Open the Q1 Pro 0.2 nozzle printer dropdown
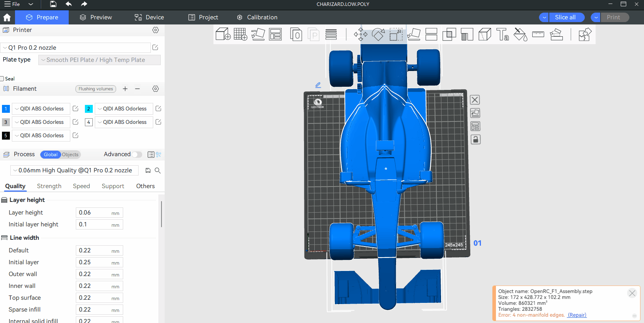Image resolution: width=644 pixels, height=323 pixels. tap(76, 48)
